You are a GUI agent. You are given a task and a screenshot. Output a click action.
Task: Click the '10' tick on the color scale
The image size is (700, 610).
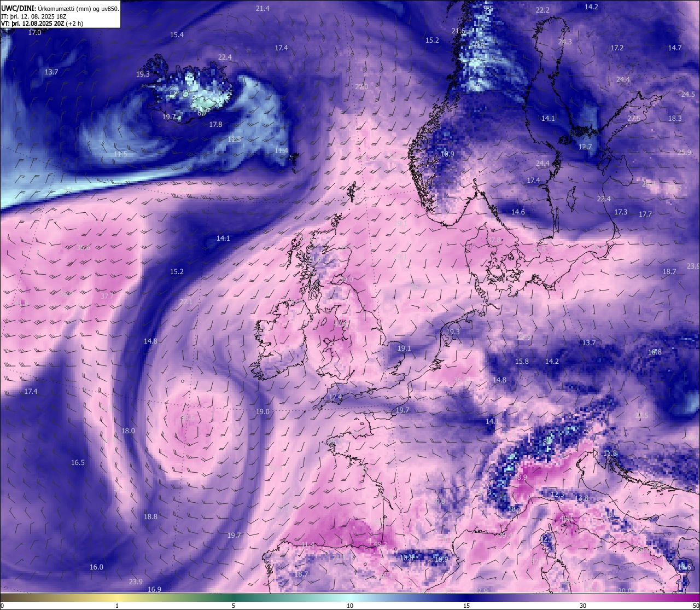tap(350, 606)
